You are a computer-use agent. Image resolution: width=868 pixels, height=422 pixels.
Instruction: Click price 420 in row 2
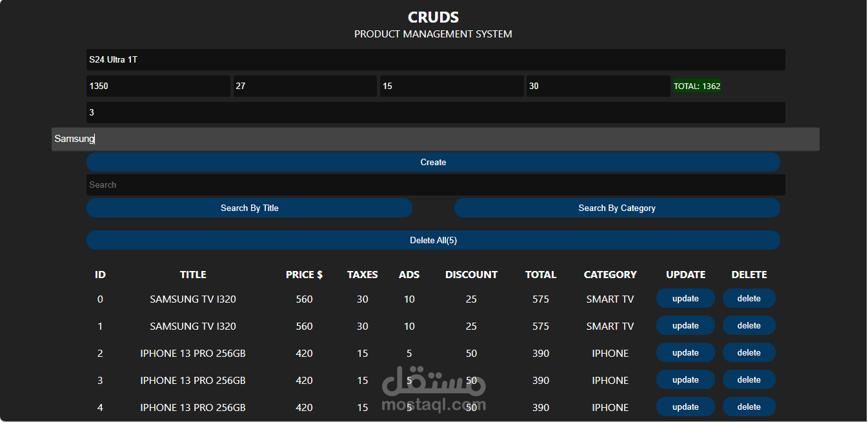tap(304, 354)
